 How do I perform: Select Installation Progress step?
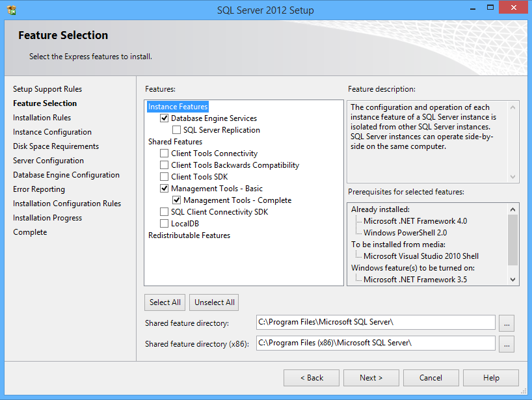coord(47,218)
